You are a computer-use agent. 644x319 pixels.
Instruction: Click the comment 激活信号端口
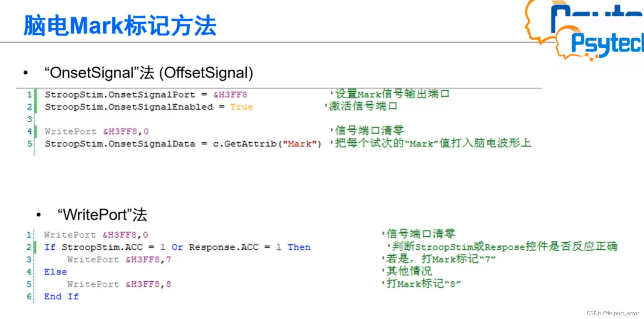pos(361,106)
